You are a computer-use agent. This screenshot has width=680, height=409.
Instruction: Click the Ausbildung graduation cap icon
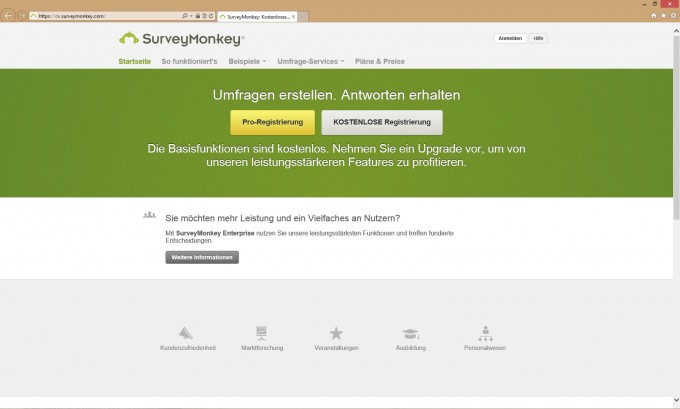click(x=410, y=334)
